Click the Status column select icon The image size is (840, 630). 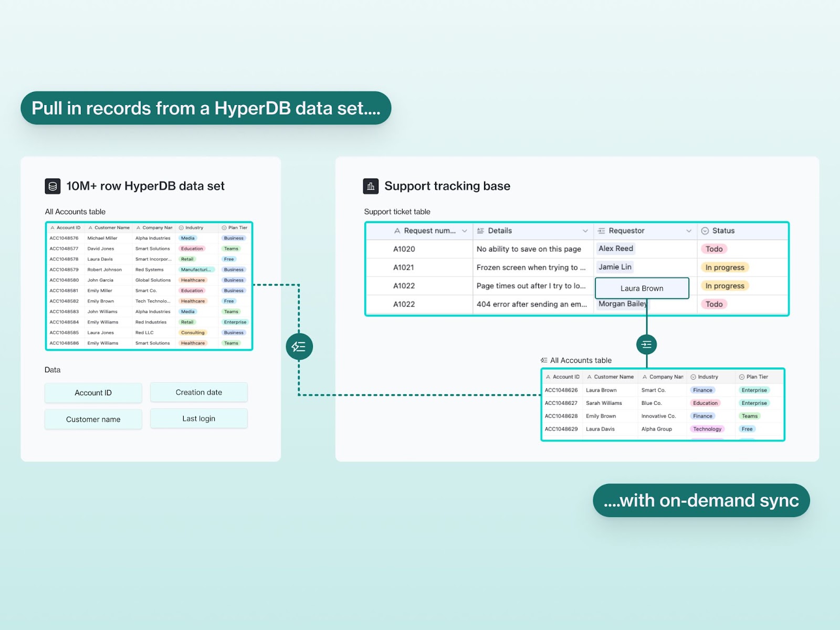[x=705, y=230]
